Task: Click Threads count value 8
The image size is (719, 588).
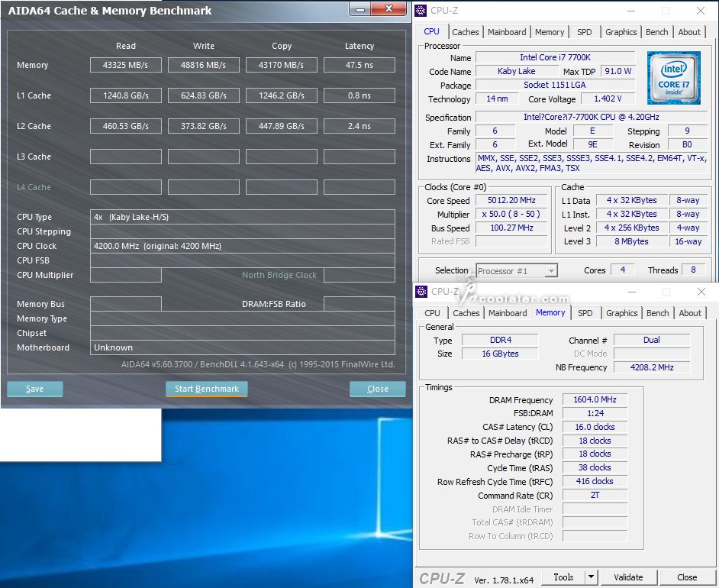Action: pyautogui.click(x=693, y=270)
